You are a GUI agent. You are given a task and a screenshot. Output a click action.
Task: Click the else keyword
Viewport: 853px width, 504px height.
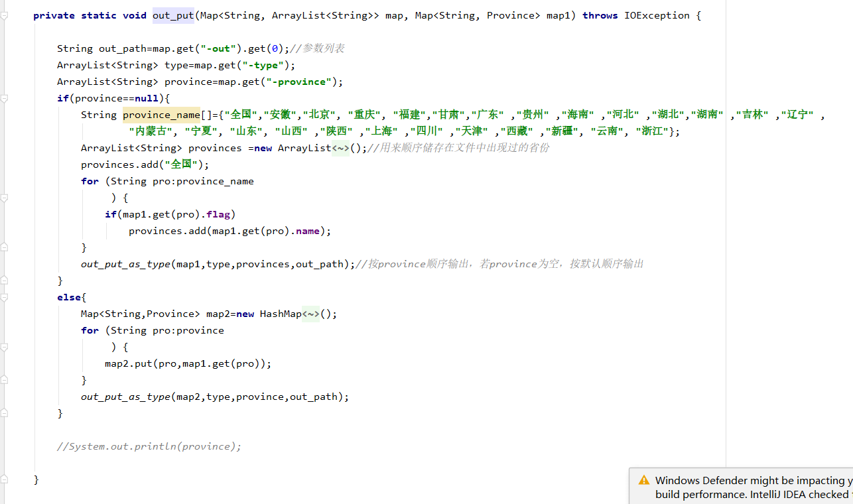point(69,297)
